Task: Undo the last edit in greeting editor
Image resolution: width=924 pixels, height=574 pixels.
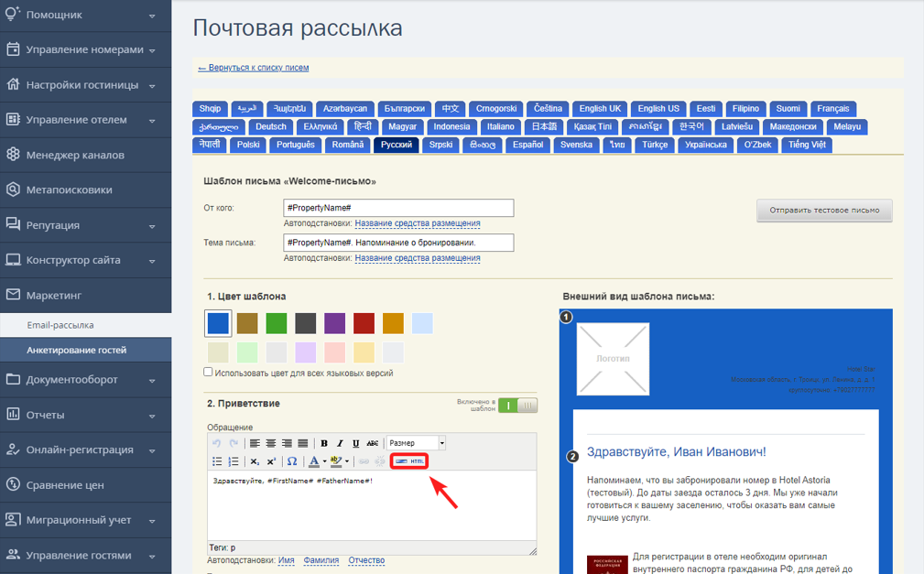Action: 217,443
